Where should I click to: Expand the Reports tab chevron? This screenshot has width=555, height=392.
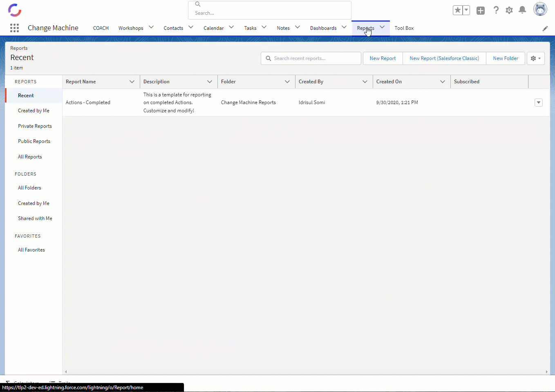[x=382, y=27]
